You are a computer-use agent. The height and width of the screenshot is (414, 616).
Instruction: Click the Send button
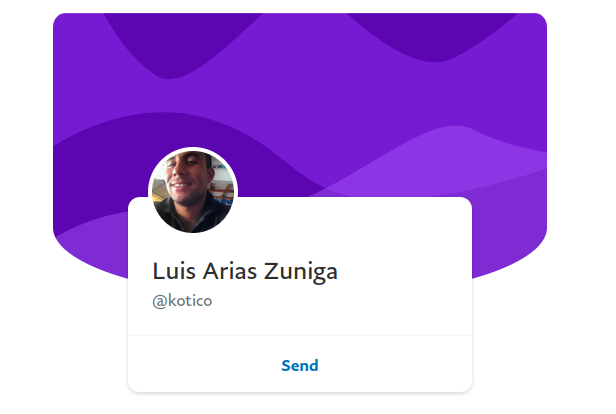300,365
